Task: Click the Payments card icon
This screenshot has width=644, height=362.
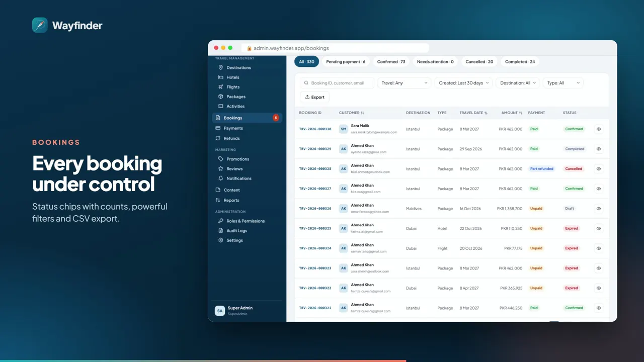Action: (x=218, y=128)
